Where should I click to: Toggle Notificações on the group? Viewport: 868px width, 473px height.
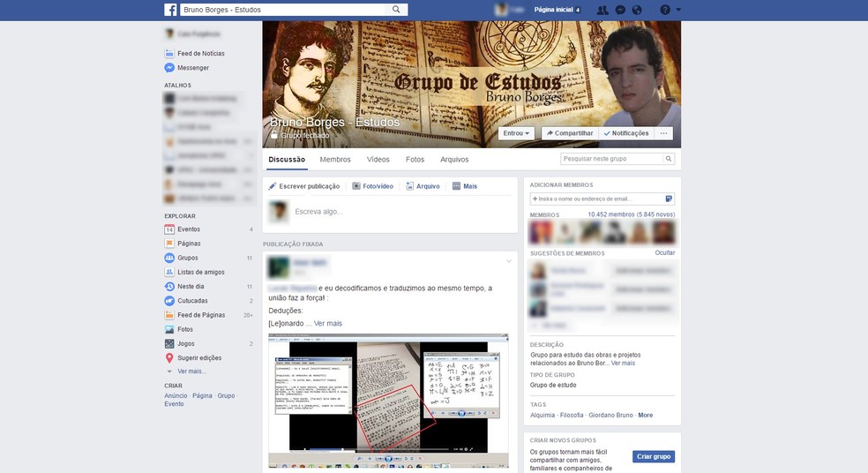pyautogui.click(x=626, y=133)
